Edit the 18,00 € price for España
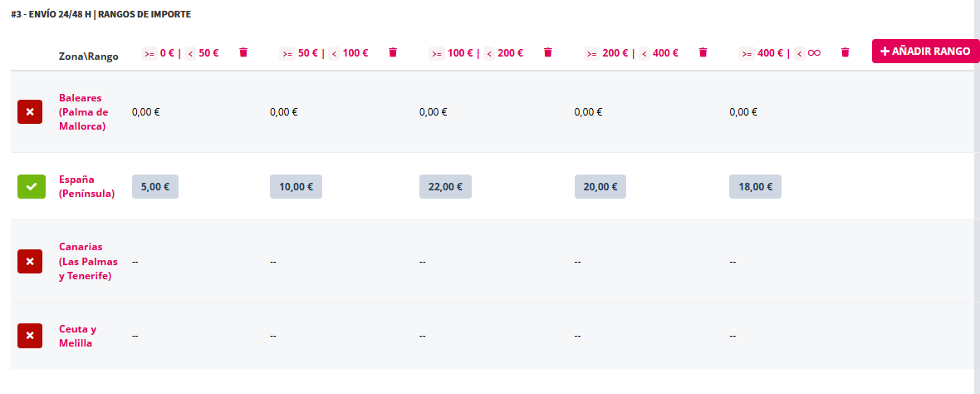Screen dimensions: 980x394 755,187
